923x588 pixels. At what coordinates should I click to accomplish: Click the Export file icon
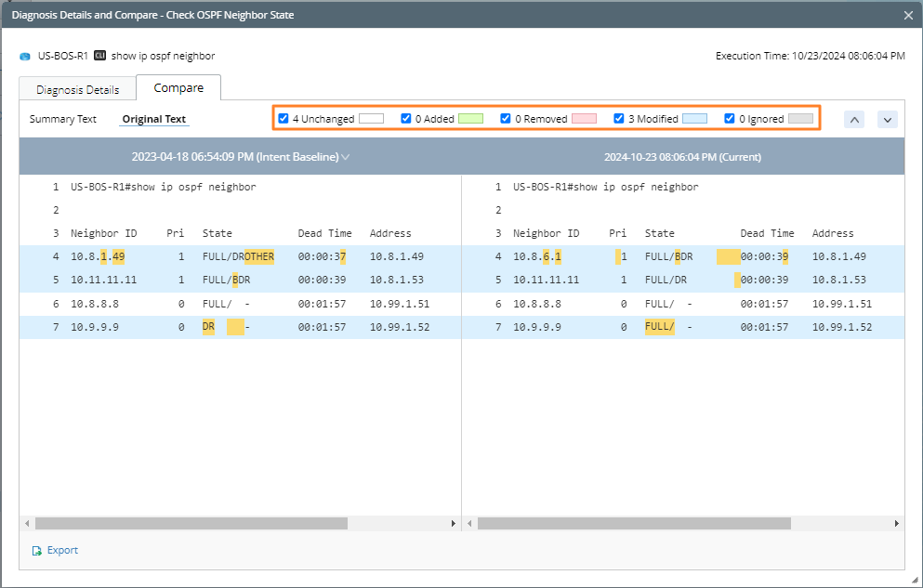[37, 551]
